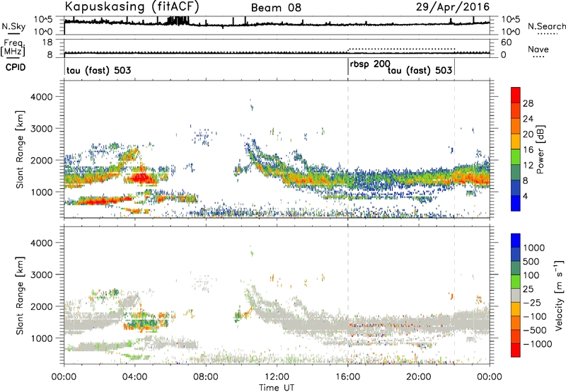
Task: Click the power panel 'Slant Range [km]' label
Action: pos(20,149)
